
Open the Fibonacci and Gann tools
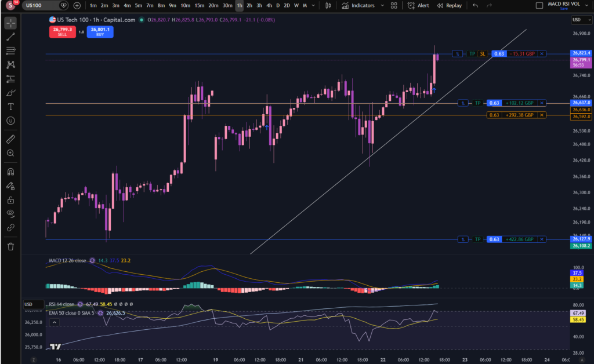click(10, 50)
